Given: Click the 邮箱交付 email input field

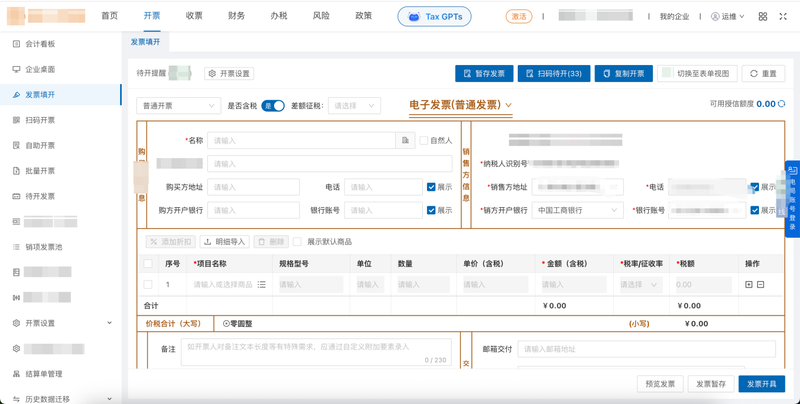Looking at the screenshot, I should point(646,349).
